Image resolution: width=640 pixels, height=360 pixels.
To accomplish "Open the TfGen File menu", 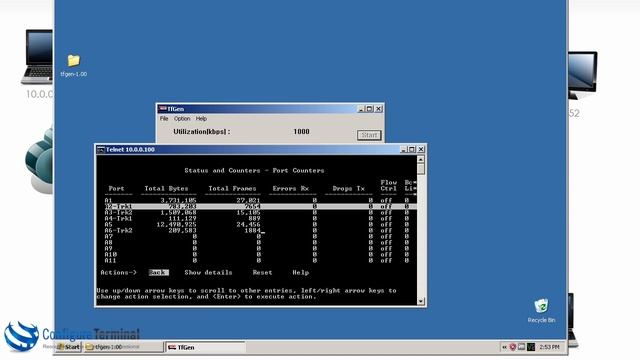I will [164, 119].
